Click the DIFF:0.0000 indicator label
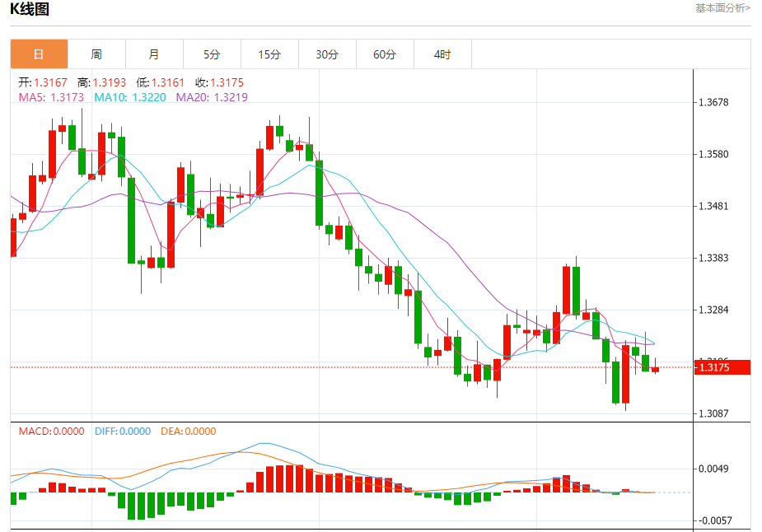 (x=123, y=431)
